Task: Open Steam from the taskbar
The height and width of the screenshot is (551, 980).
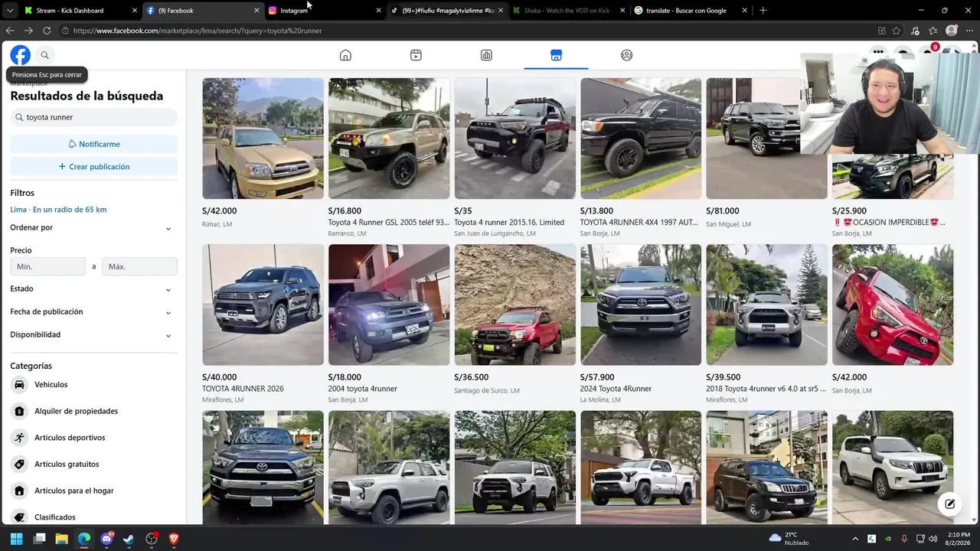Action: click(129, 539)
